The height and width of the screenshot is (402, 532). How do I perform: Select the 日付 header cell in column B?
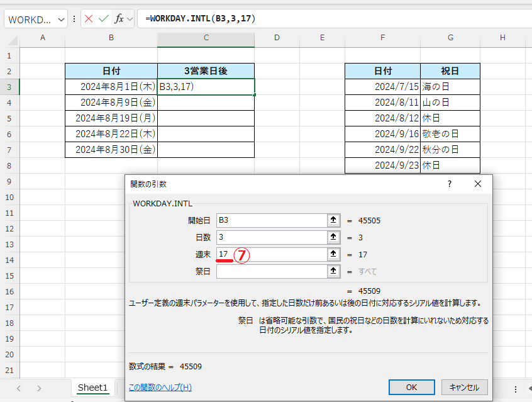(x=111, y=71)
